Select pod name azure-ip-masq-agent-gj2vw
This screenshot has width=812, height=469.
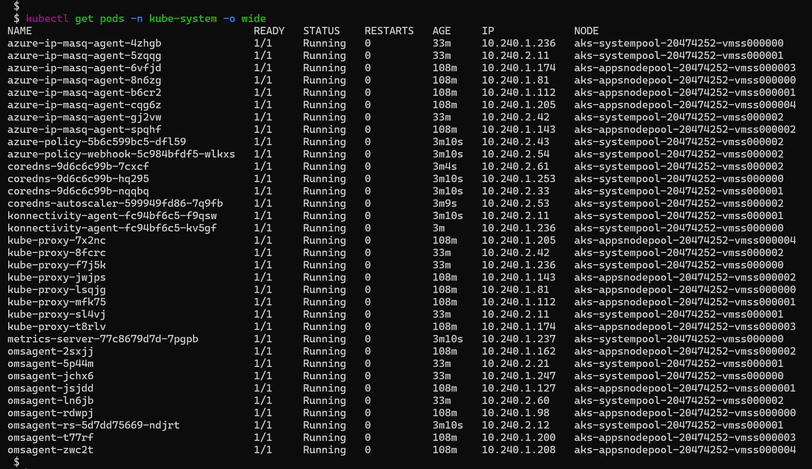[84, 117]
